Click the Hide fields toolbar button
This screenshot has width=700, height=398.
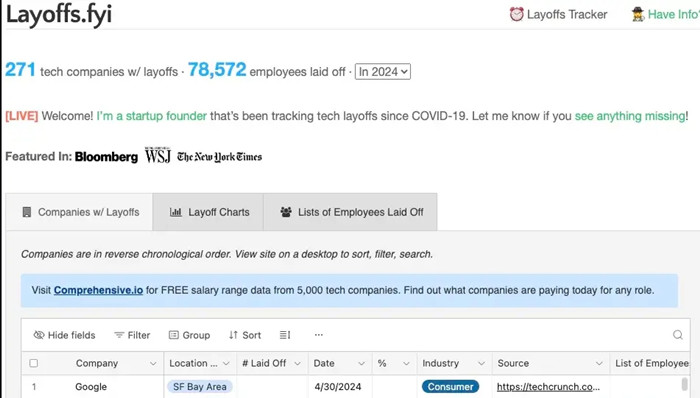pyautogui.click(x=64, y=335)
